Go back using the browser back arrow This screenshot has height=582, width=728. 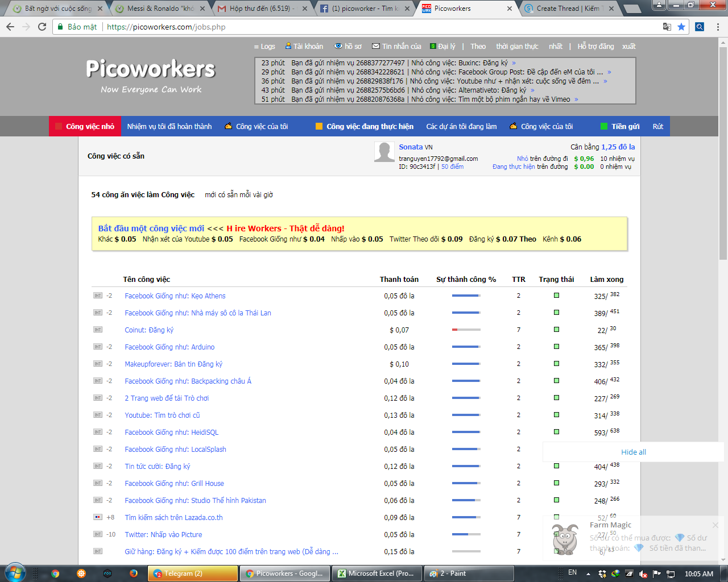click(10, 27)
